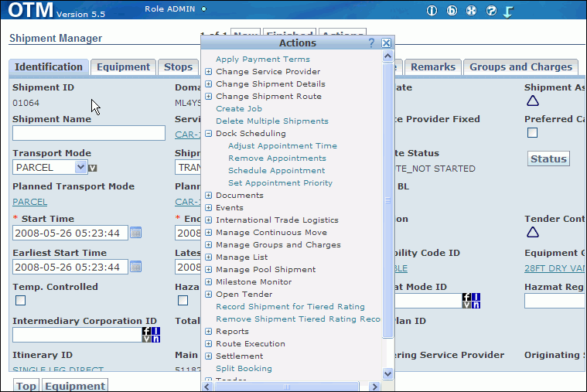Expand Change Shipment Route node
The width and height of the screenshot is (587, 392).
(209, 96)
